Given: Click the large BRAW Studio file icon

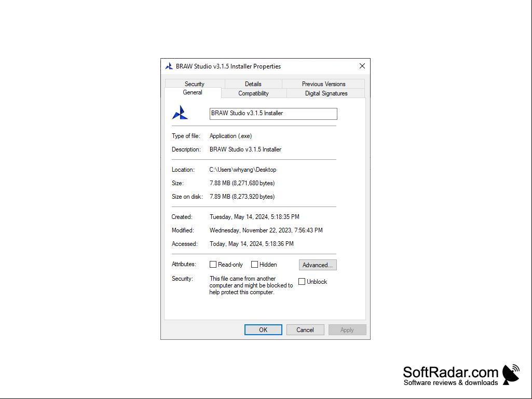Looking at the screenshot, I should (180, 113).
